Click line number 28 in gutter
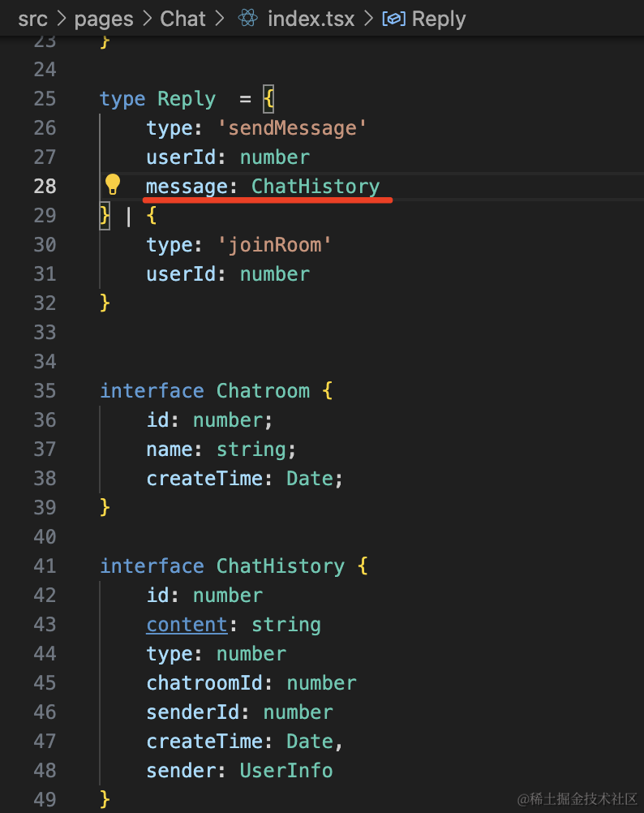 click(x=45, y=186)
